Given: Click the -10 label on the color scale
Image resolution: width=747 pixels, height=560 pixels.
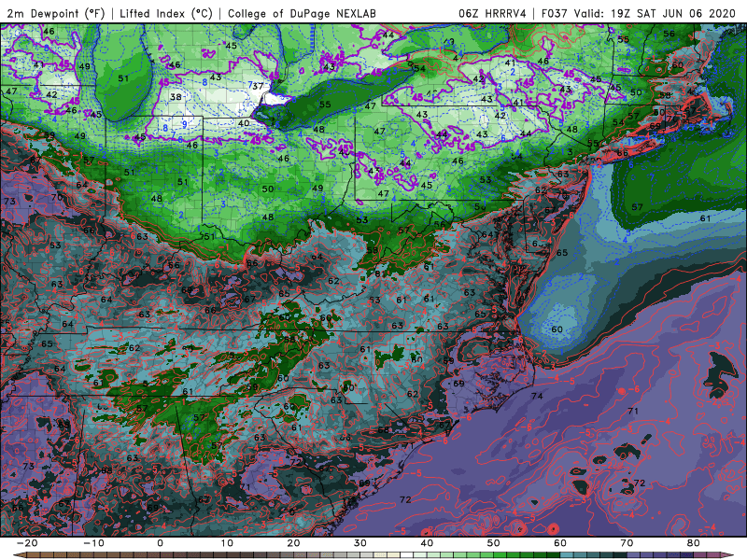Looking at the screenshot, I should 93,543.
